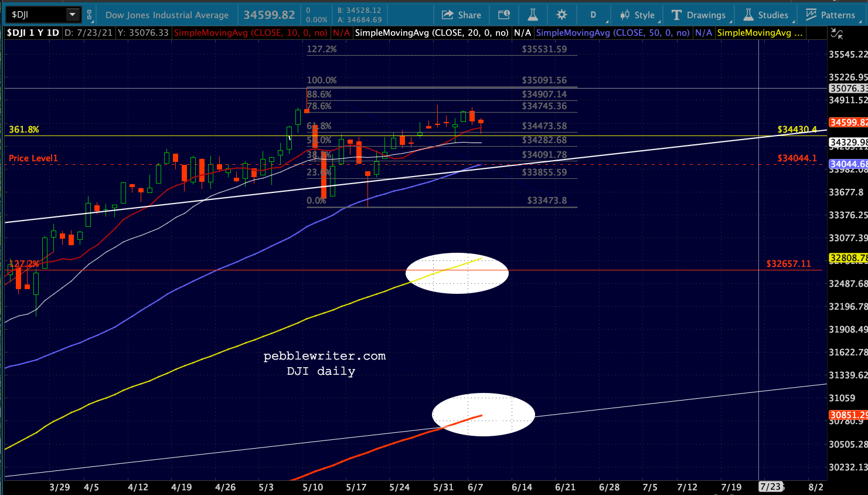
Task: Click into the $DJI symbol input field
Action: click(36, 15)
